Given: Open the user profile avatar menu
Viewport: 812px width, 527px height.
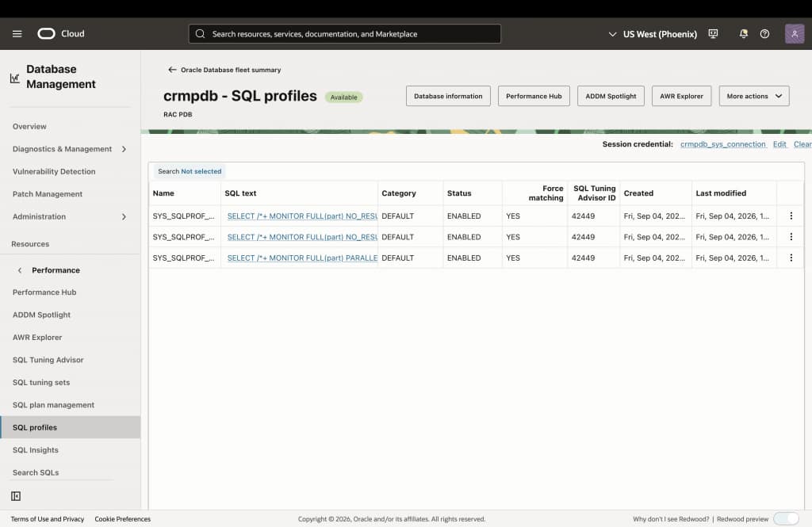Looking at the screenshot, I should click(795, 33).
